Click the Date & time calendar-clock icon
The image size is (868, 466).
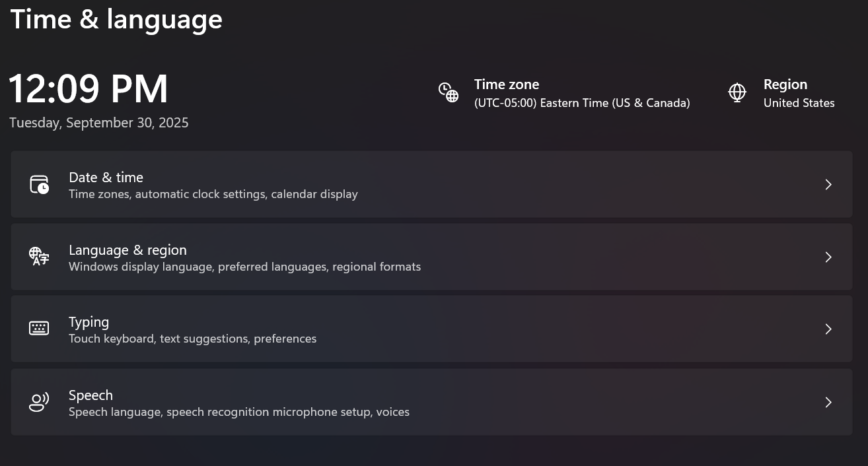[x=39, y=184]
